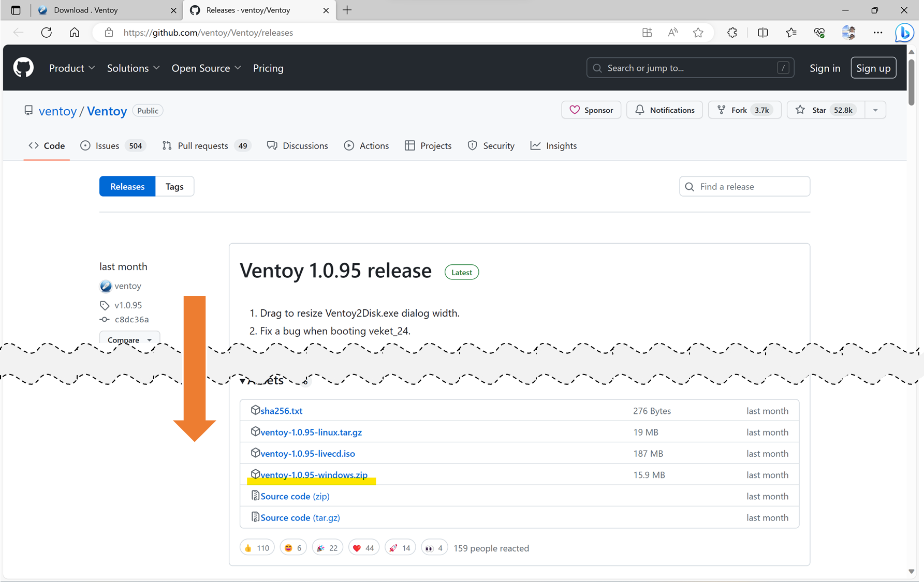Add heart reaction 44
The image size is (924, 582).
(364, 548)
